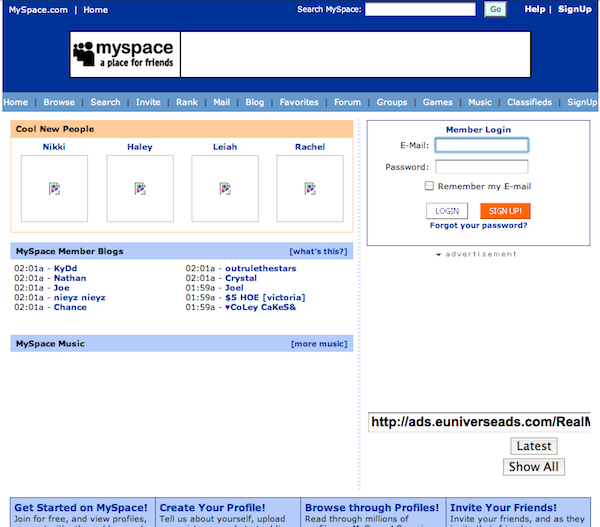
Task: Open the Rachel profile name link
Action: click(x=310, y=147)
